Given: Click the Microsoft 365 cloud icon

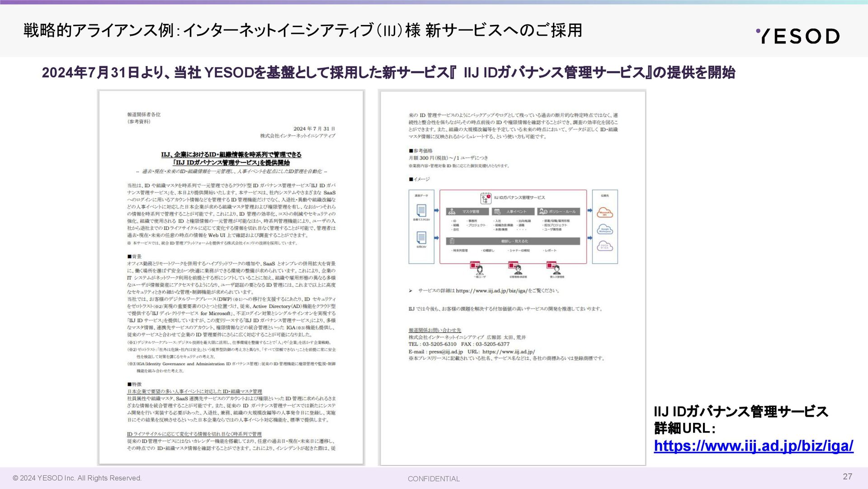Looking at the screenshot, I should pos(605,213).
